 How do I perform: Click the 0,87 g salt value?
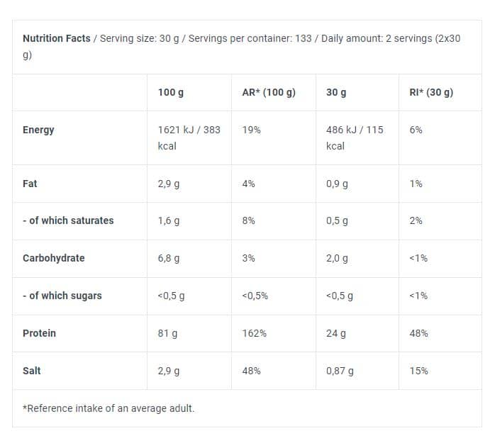(x=340, y=371)
